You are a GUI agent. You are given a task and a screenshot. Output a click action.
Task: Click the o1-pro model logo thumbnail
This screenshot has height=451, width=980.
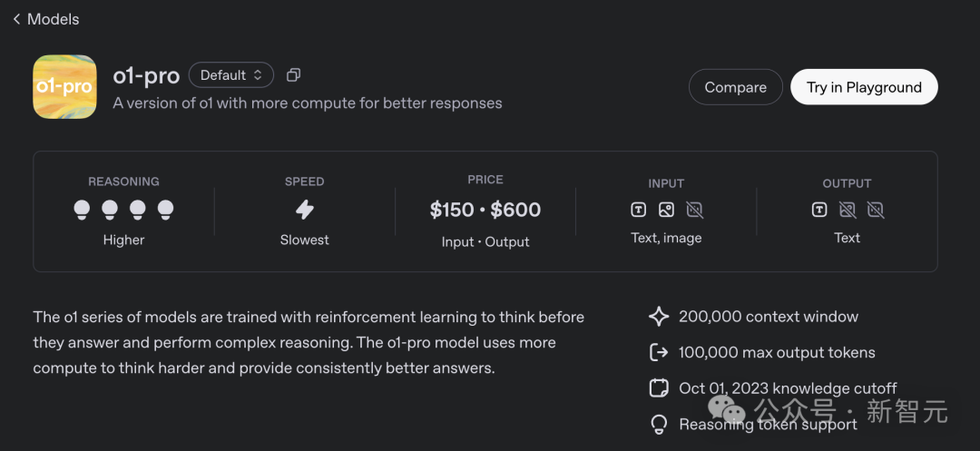tap(64, 87)
